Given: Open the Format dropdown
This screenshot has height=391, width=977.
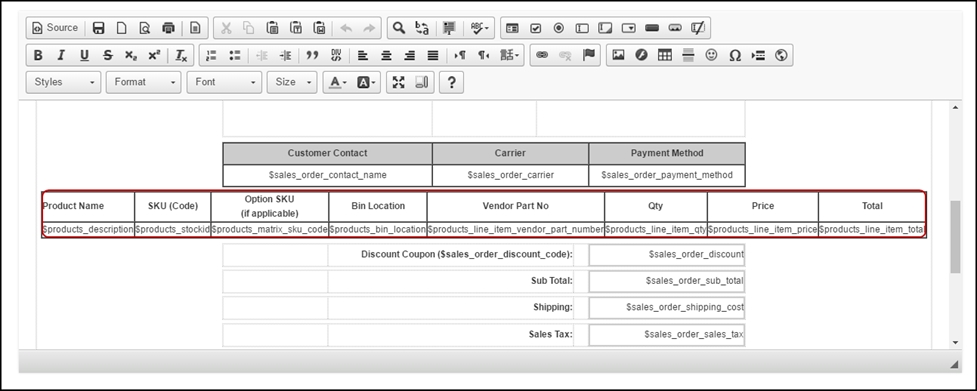Looking at the screenshot, I should (x=143, y=82).
